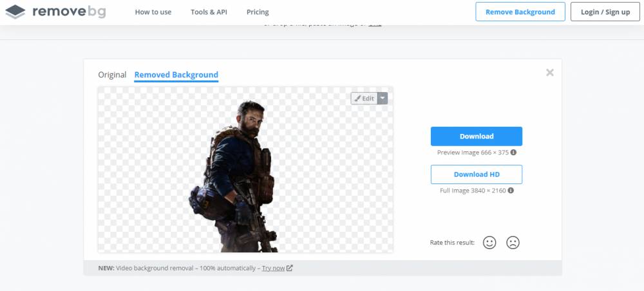Click the URL link in the upload hint

coord(375,24)
